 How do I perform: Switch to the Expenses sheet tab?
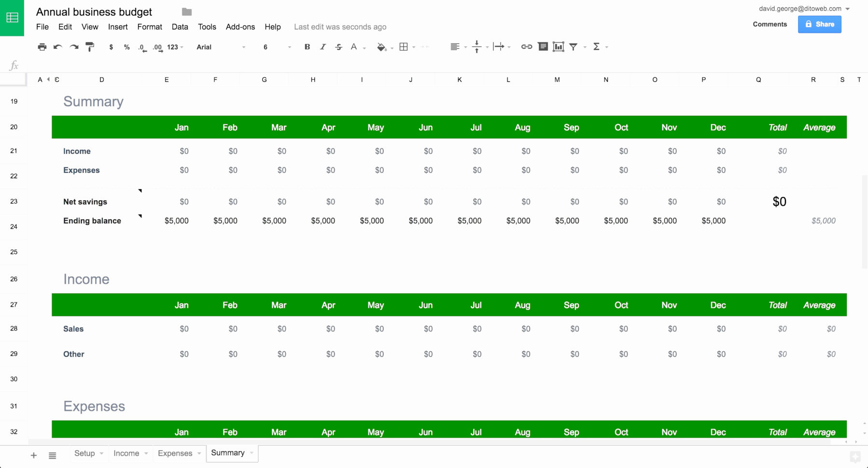(x=175, y=453)
